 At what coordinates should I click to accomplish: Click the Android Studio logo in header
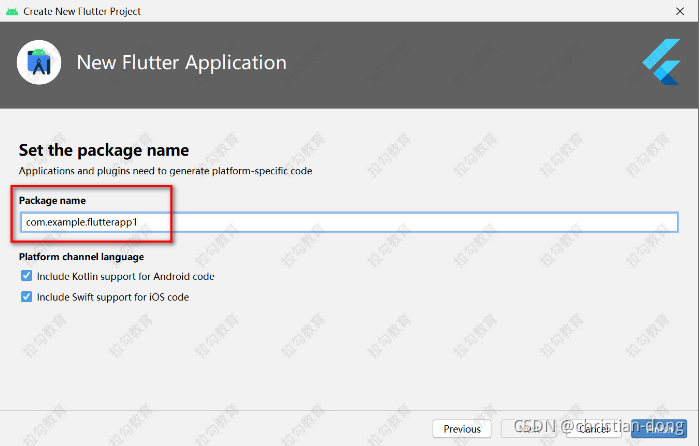click(39, 63)
